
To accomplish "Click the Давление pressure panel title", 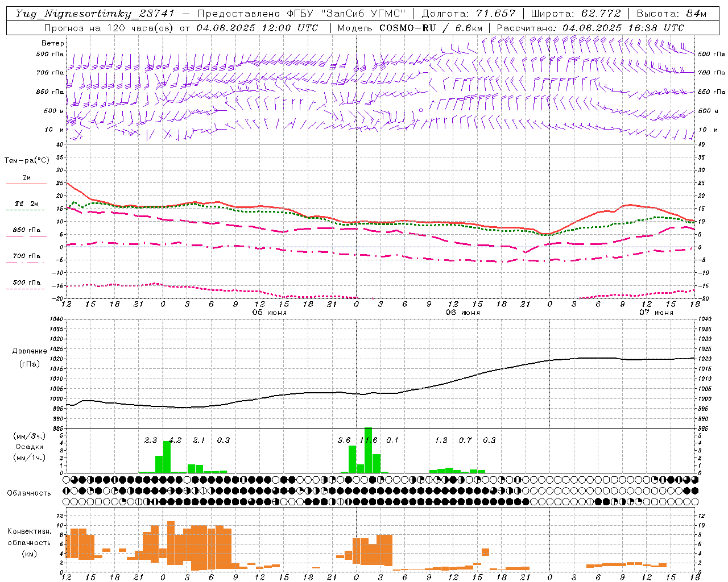I will (30, 351).
